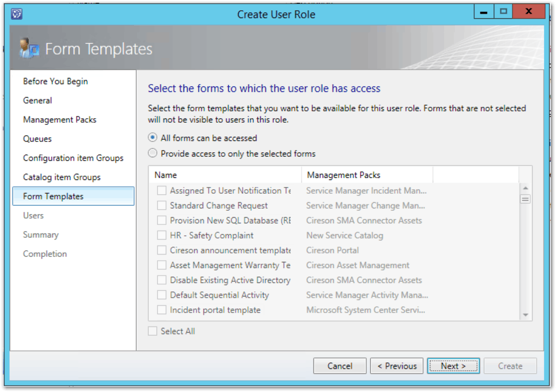Viewport: 556px width, 392px height.
Task: Sort by the Management Packs column header
Action: pyautogui.click(x=367, y=175)
